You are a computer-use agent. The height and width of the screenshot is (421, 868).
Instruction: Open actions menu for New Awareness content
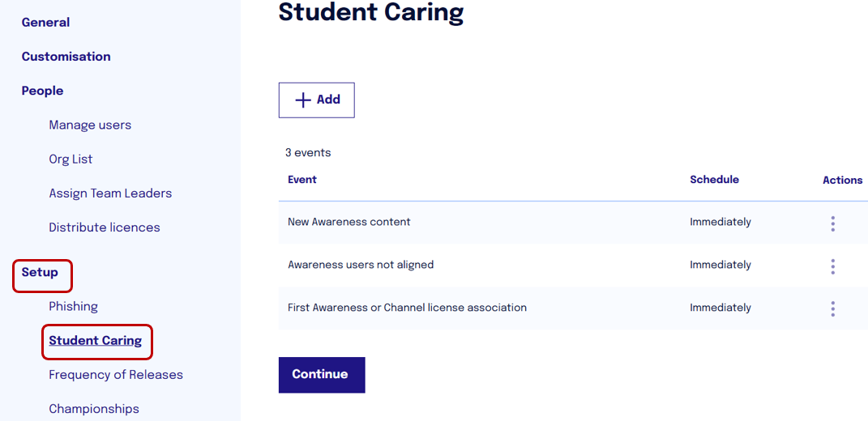tap(832, 223)
